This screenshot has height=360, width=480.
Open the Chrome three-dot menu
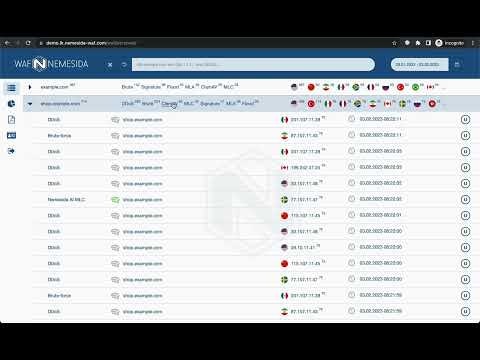click(x=473, y=43)
